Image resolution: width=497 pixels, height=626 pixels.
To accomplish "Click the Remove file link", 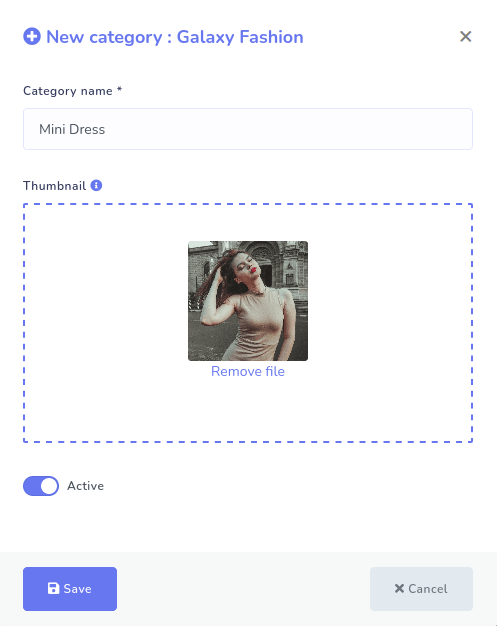I will pos(248,371).
